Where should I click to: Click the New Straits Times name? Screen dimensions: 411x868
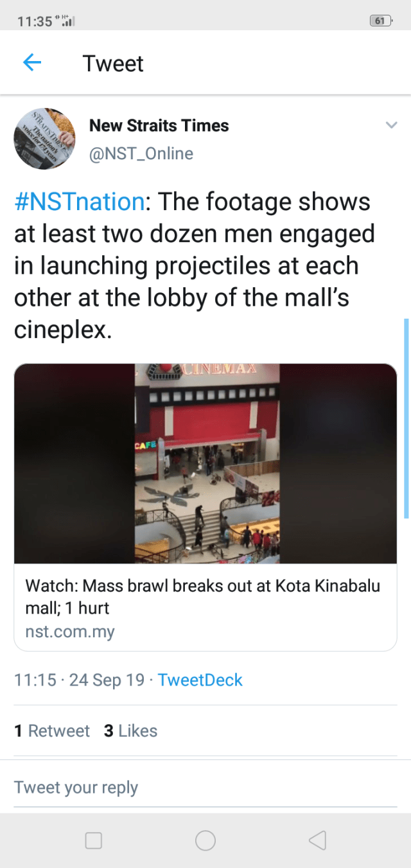(x=159, y=125)
